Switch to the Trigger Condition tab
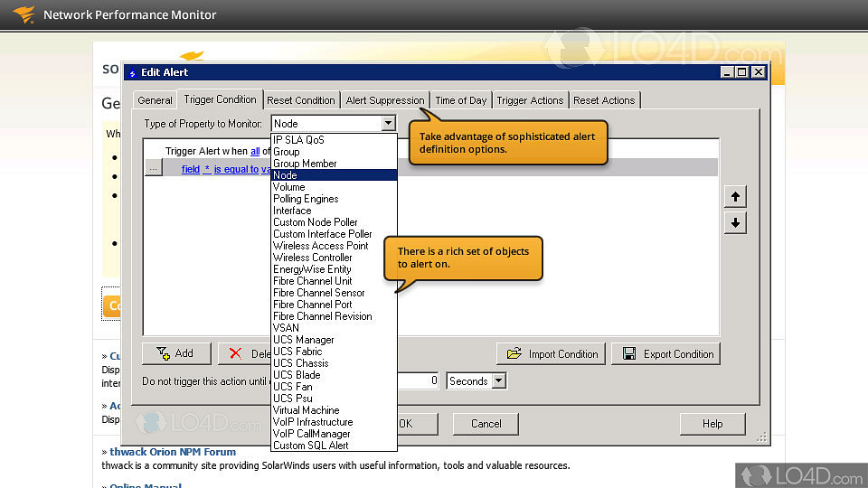The image size is (868, 488). pyautogui.click(x=221, y=99)
